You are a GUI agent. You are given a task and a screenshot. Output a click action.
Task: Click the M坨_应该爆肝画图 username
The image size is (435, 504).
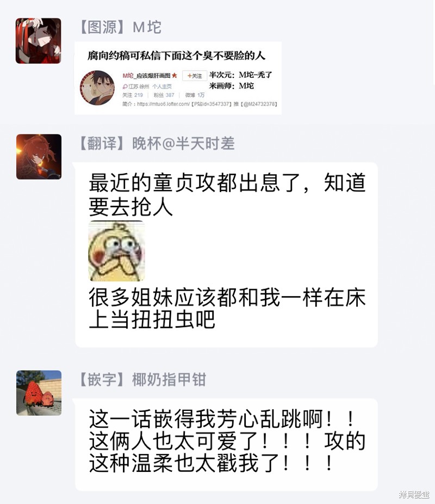click(x=146, y=76)
